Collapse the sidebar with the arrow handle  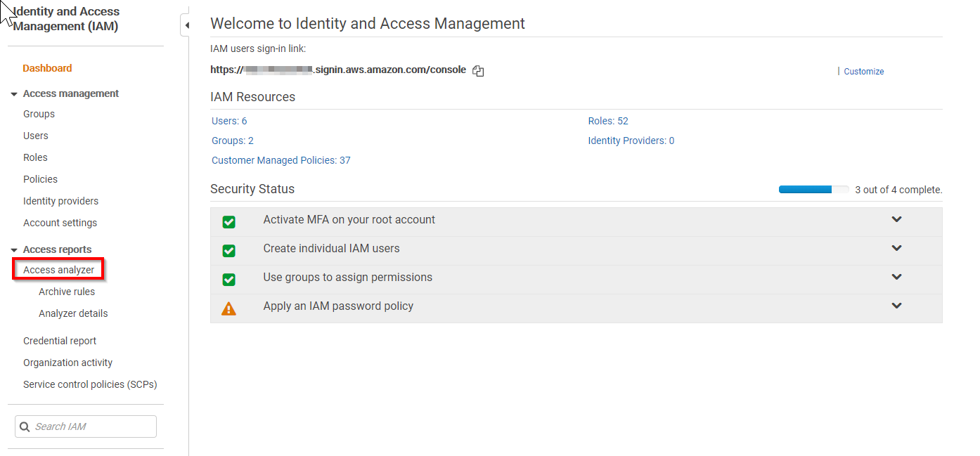[x=186, y=25]
